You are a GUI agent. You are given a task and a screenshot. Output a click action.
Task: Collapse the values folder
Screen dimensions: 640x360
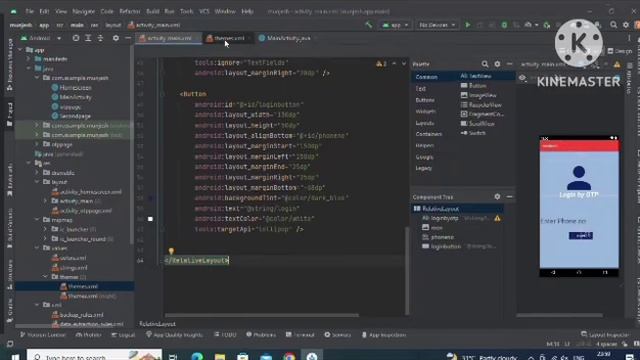point(37,248)
